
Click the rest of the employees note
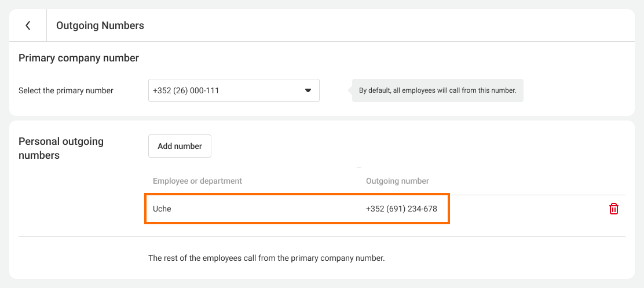266,258
